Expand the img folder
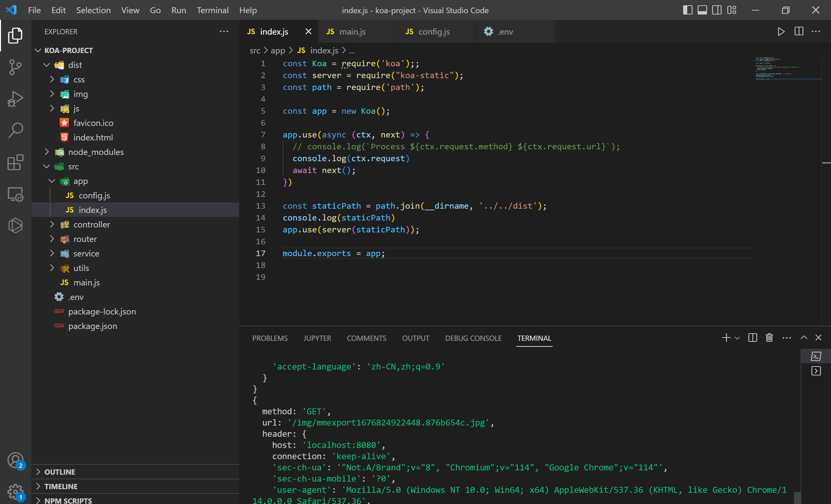The width and height of the screenshot is (831, 504). click(52, 94)
